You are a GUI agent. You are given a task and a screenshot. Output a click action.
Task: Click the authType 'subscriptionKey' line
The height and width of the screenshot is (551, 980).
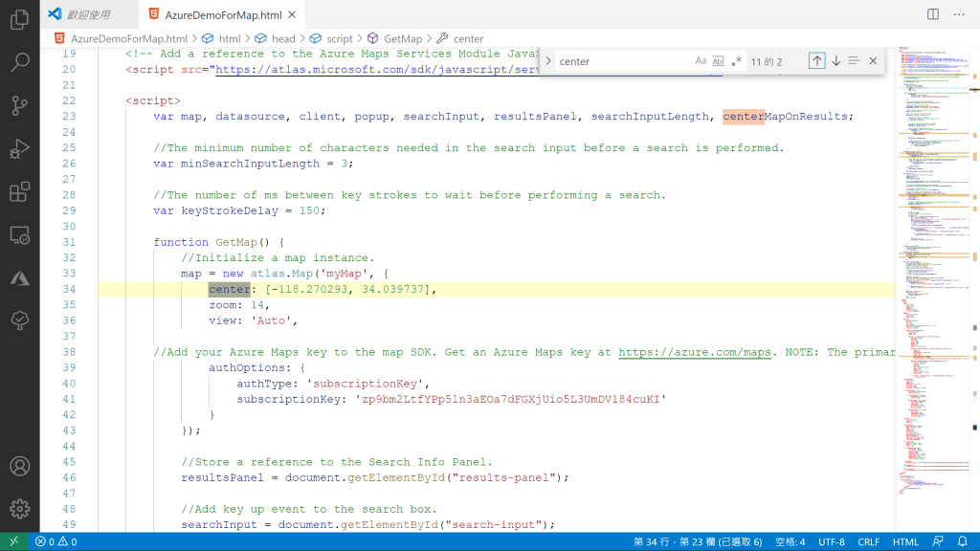click(333, 384)
